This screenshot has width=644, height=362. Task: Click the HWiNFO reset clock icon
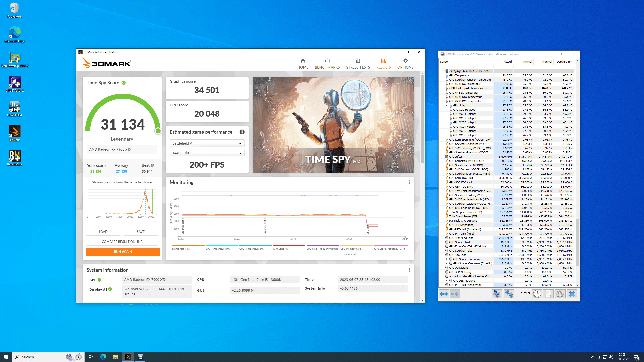[x=537, y=294]
